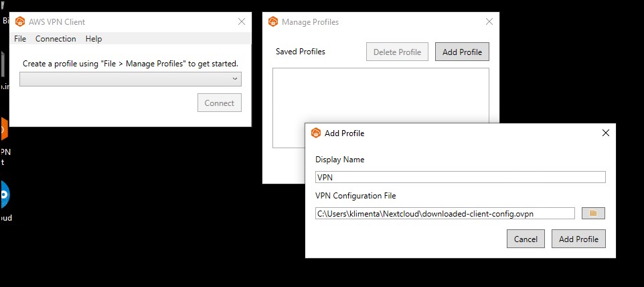
Task: Click Add Profile button in Manage Profiles window
Action: (462, 52)
